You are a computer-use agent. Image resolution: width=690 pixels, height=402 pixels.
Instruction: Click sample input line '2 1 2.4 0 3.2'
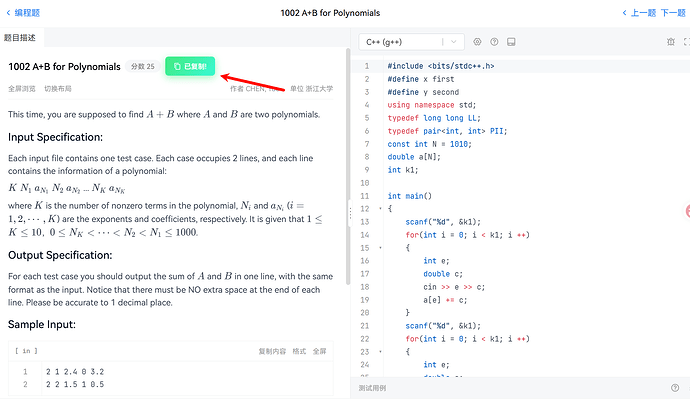click(75, 372)
